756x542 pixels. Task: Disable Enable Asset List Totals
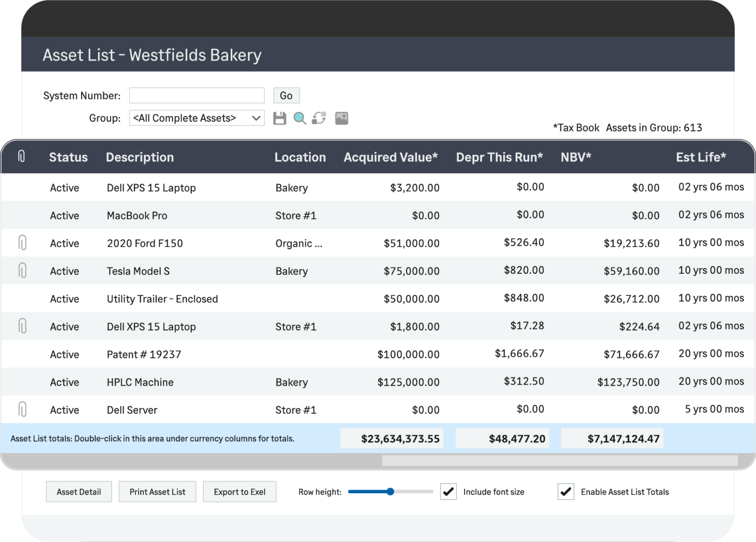coord(566,491)
